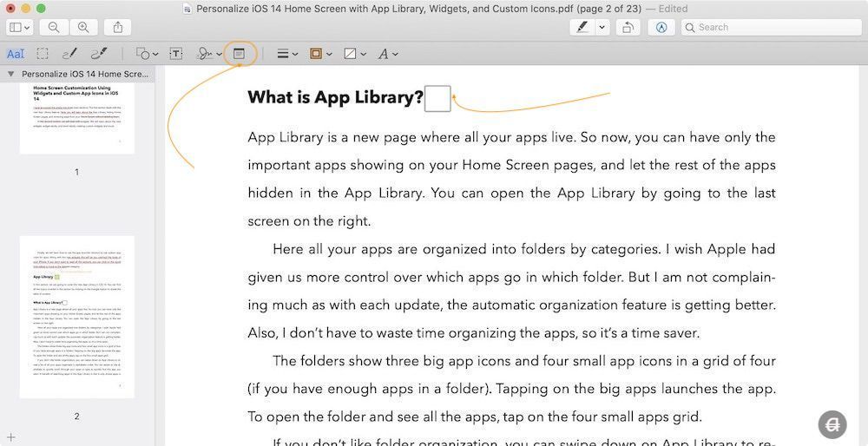The width and height of the screenshot is (868, 446).
Task: Open the Border Color swatch
Action: click(x=319, y=54)
